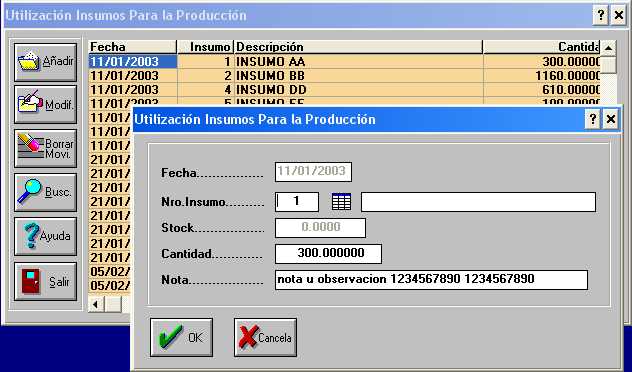Close the back Utilización Insumos window
The width and height of the screenshot is (632, 372).
tap(619, 15)
